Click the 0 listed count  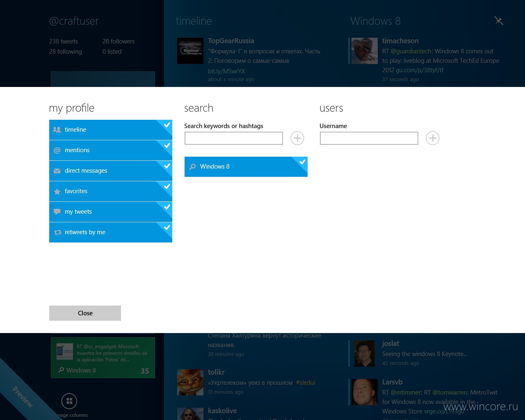[112, 52]
